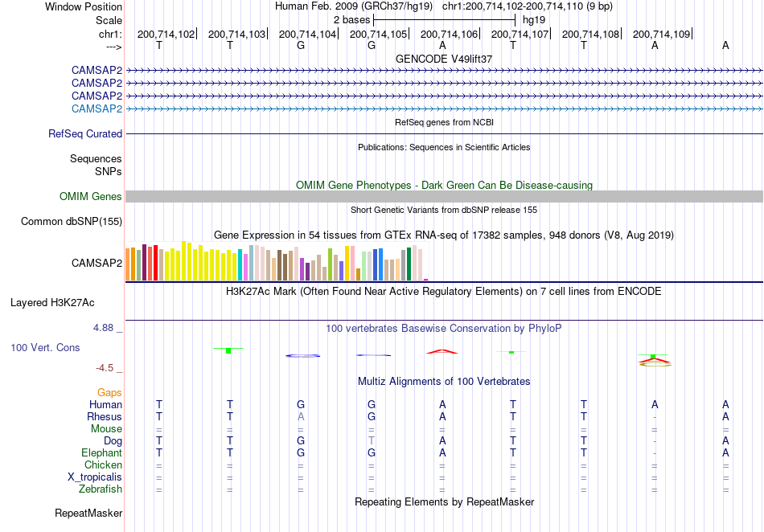Click the green phyloP marker under 200,714,103
Screen dimensions: 764x532
click(228, 350)
